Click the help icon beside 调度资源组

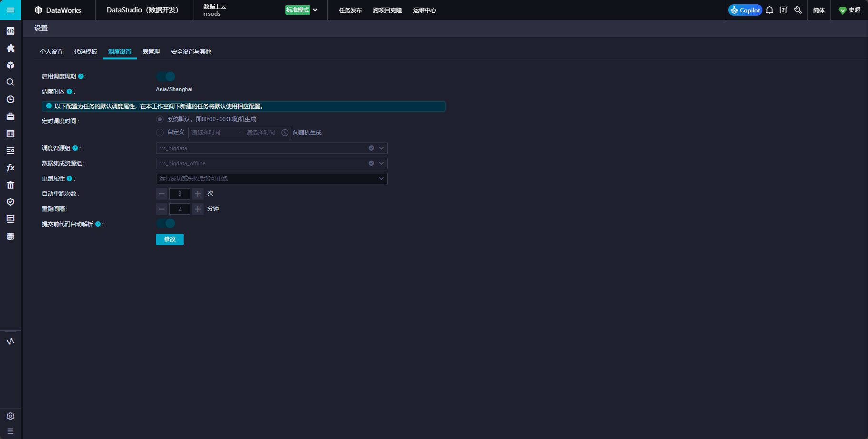(75, 148)
